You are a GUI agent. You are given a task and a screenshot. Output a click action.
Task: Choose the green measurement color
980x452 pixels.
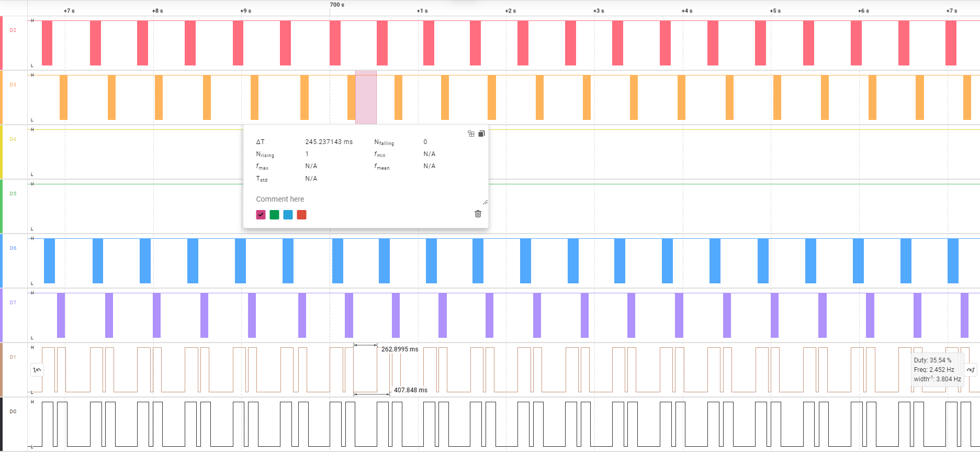(x=274, y=215)
